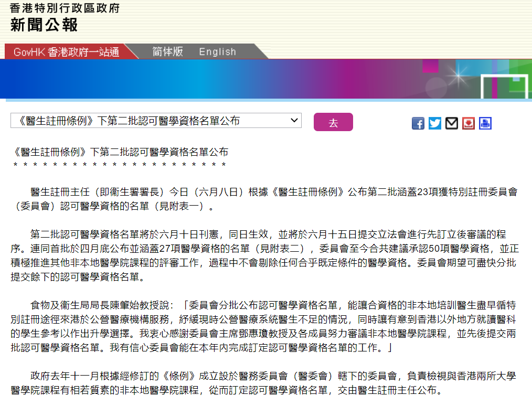Viewport: 532px width, 406px height.
Task: Switch to 简体版 simplified Chinese version
Action: coord(167,51)
